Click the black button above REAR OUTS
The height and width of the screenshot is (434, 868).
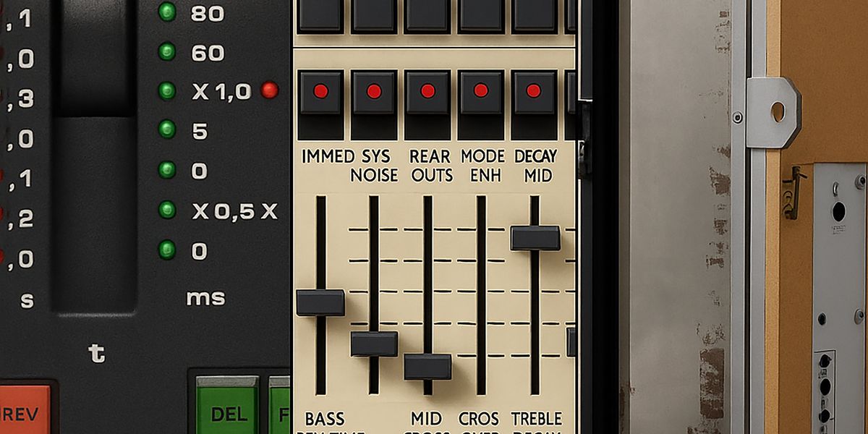(x=427, y=14)
